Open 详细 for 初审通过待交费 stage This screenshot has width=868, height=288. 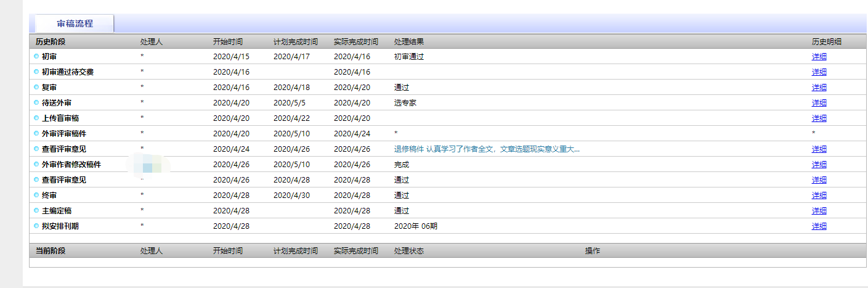tap(819, 72)
